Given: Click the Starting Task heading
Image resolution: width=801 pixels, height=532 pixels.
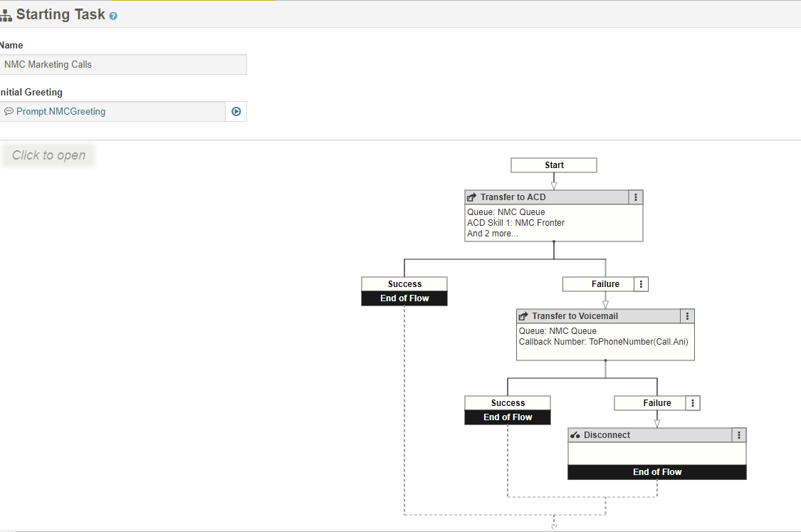Looking at the screenshot, I should (61, 15).
